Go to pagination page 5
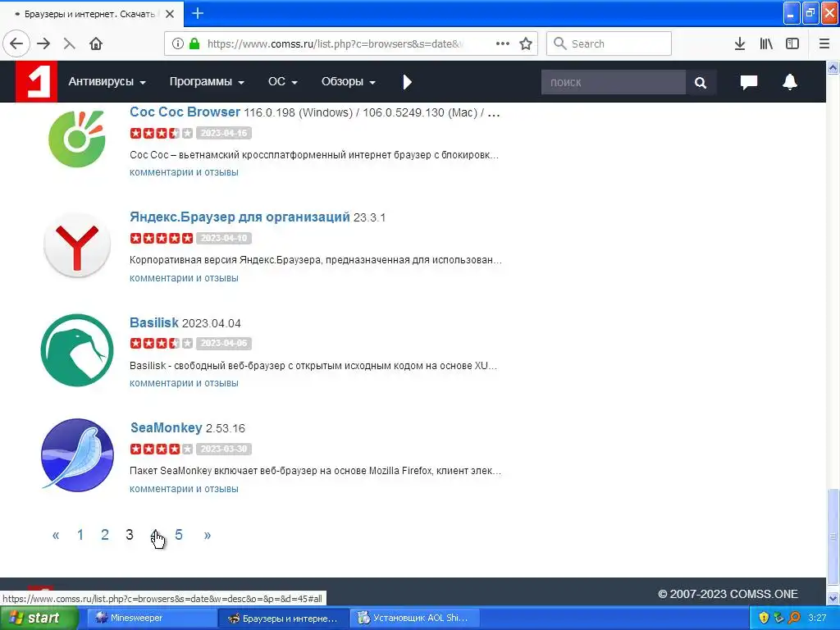 (x=179, y=535)
